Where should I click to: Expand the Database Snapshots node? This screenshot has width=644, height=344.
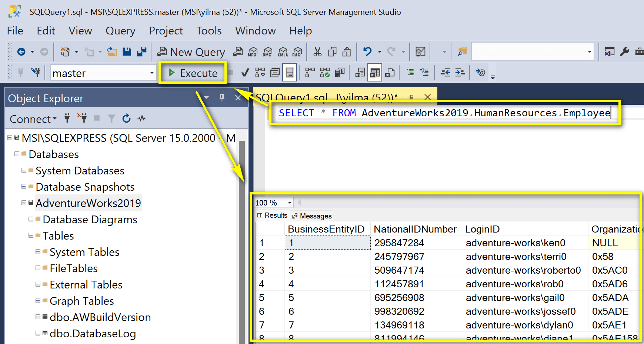coord(24,186)
